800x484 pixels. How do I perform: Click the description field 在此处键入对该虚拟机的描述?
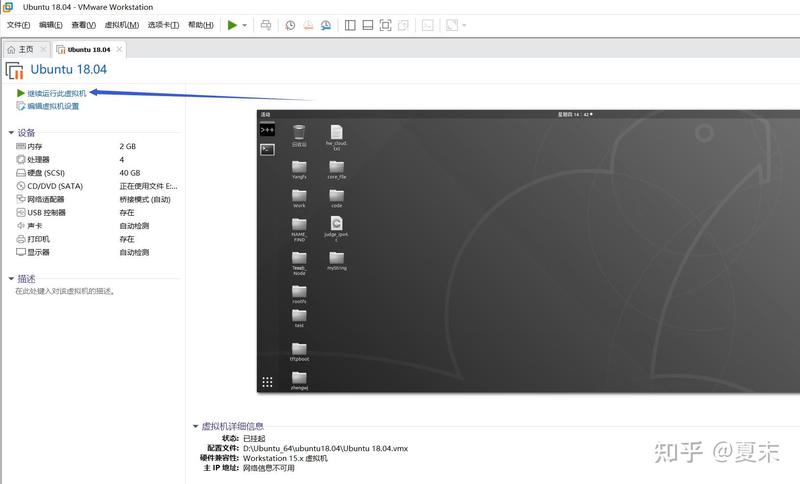click(x=65, y=291)
